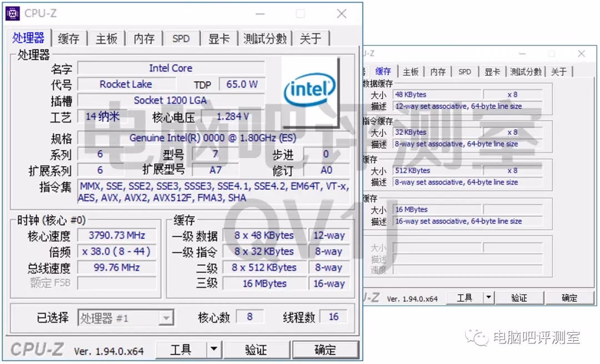The height and width of the screenshot is (364, 600).
Task: Click the CPU-Z app icon in title bar
Action: [x=12, y=13]
